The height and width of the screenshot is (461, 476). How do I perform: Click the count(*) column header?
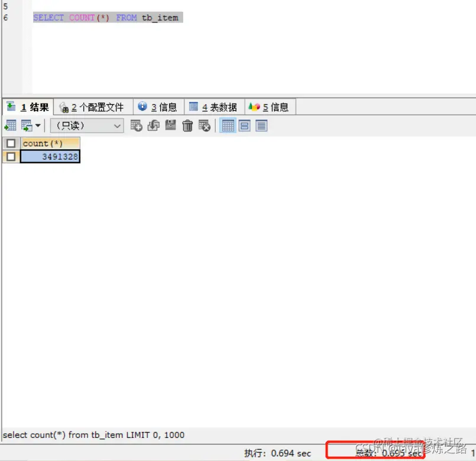[50, 143]
